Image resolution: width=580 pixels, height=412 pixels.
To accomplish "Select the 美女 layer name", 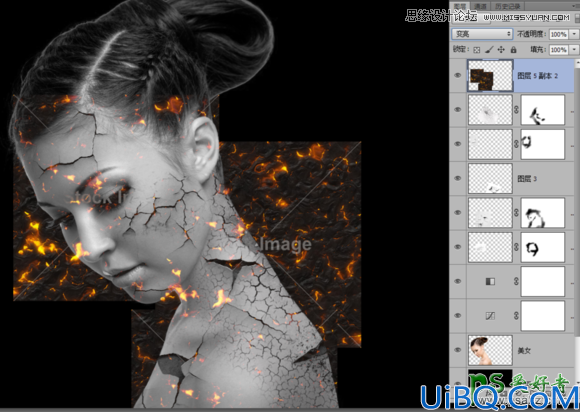I will 524,351.
